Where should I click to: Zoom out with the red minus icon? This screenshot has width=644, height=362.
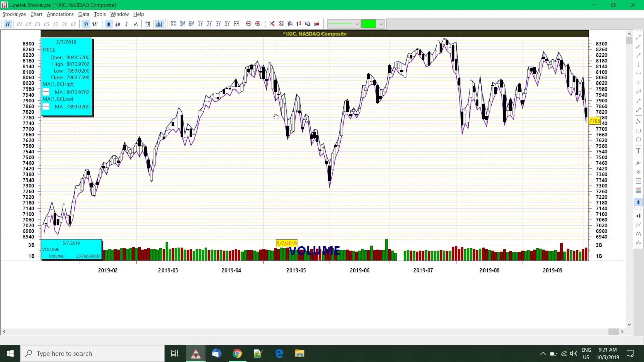click(x=248, y=24)
